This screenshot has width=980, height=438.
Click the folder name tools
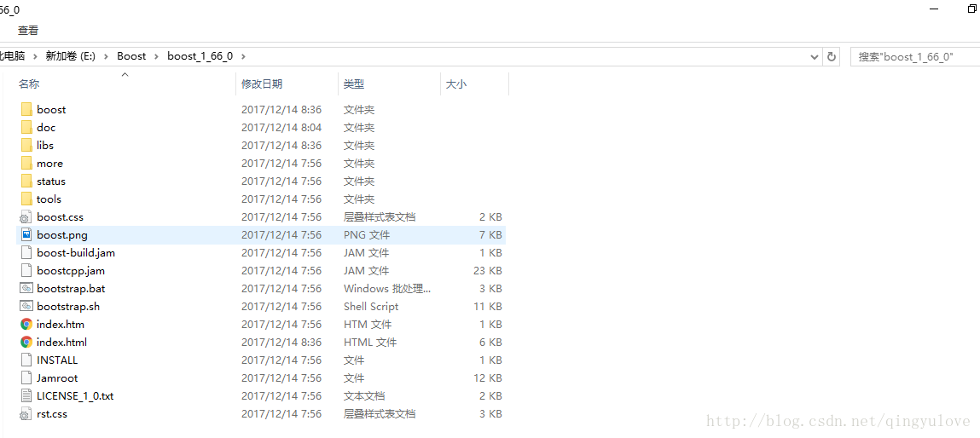(49, 199)
